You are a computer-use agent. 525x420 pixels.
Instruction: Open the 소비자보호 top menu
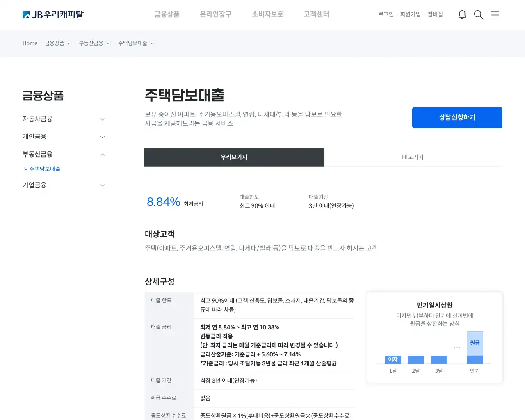268,14
